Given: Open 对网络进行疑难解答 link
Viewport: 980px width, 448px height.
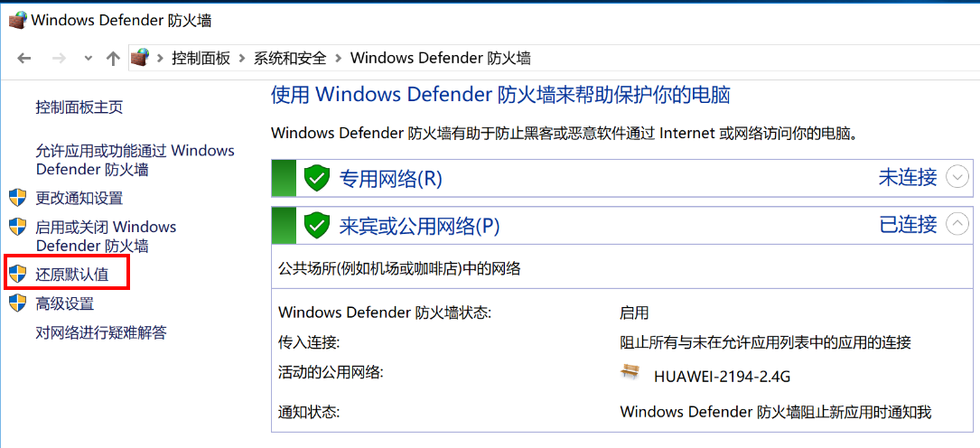Looking at the screenshot, I should click(101, 332).
